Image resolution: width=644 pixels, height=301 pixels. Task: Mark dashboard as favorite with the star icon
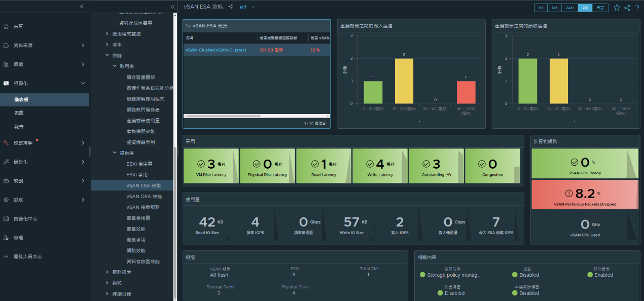tap(617, 8)
